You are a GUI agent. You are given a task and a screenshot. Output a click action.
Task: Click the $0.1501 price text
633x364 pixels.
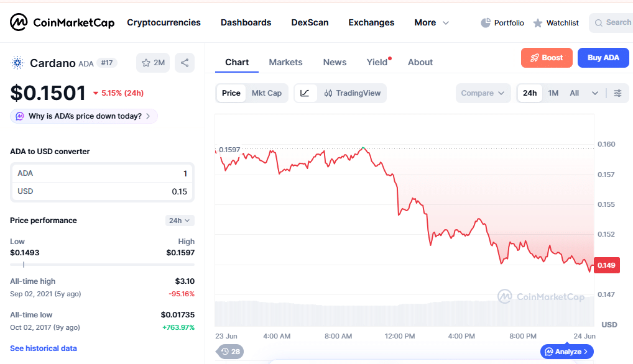(x=48, y=93)
